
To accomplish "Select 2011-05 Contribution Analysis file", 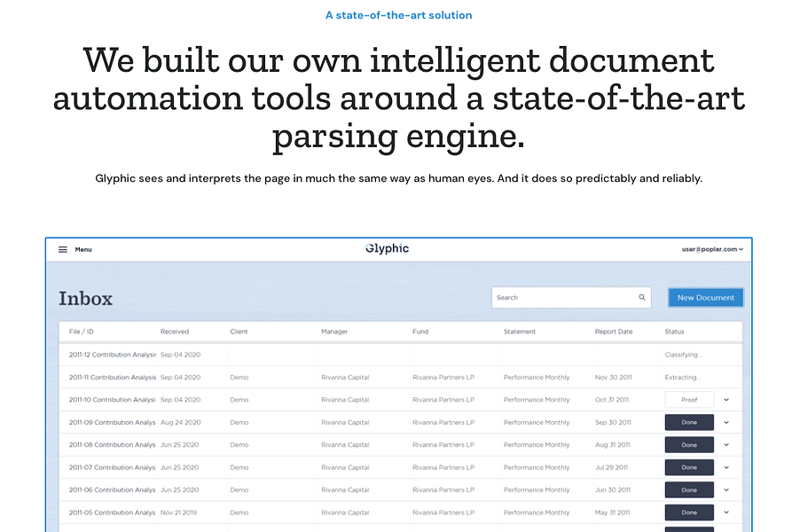I will [x=112, y=512].
